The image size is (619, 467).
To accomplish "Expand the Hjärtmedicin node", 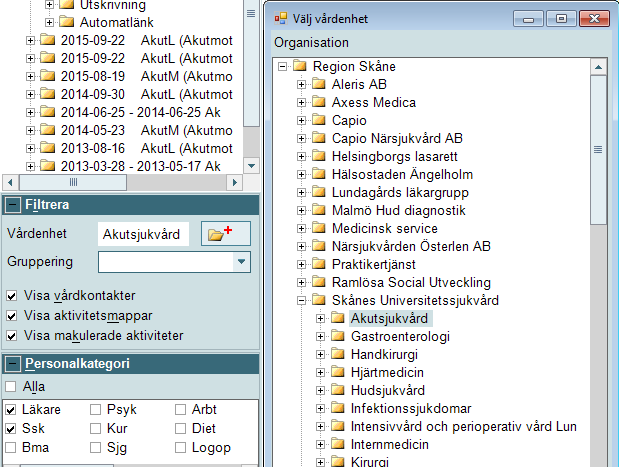I will 320,373.
